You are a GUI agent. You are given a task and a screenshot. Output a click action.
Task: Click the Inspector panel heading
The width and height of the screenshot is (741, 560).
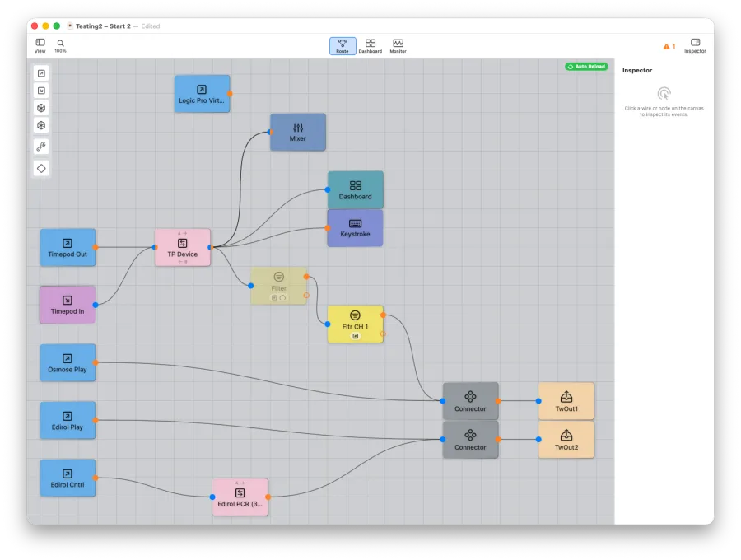pos(637,71)
